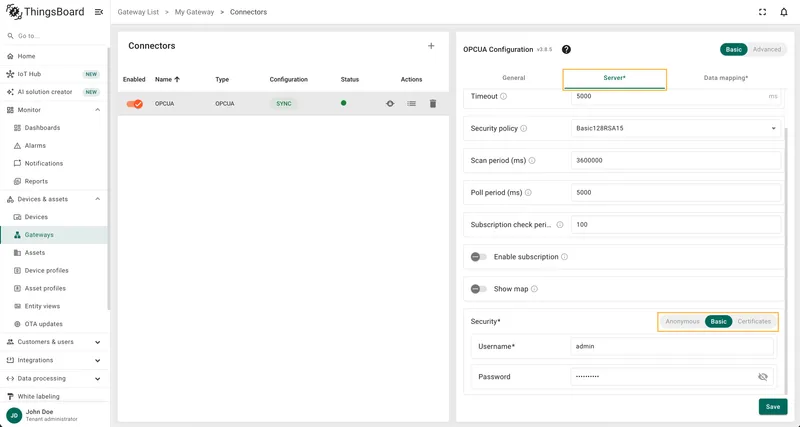Screen dimensions: 800x427
Task: Open the Data mapping tab
Action: 726,78
